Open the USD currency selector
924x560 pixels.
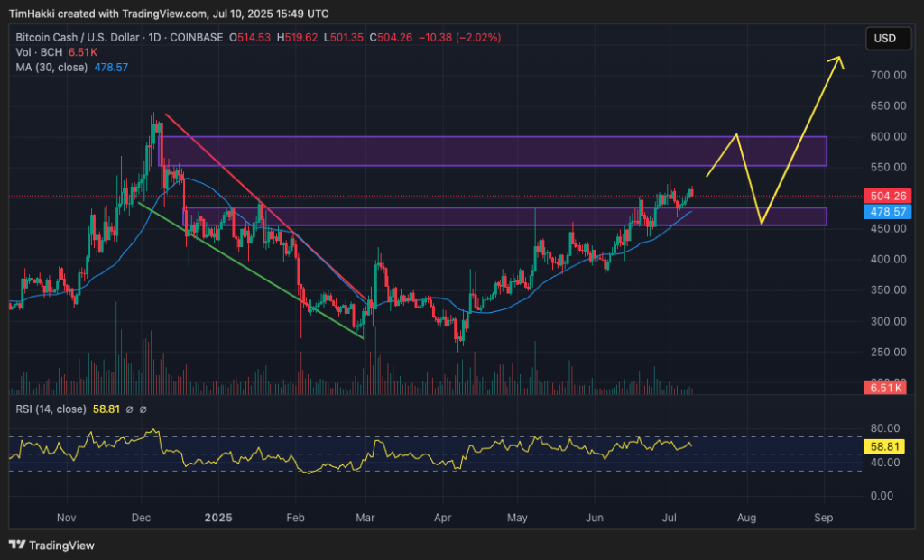(885, 39)
